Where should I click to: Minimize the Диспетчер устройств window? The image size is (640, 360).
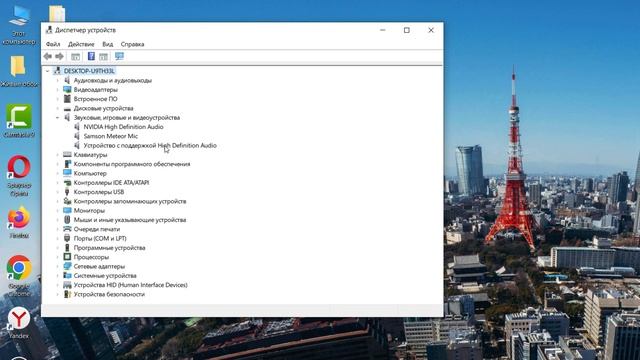click(x=382, y=30)
